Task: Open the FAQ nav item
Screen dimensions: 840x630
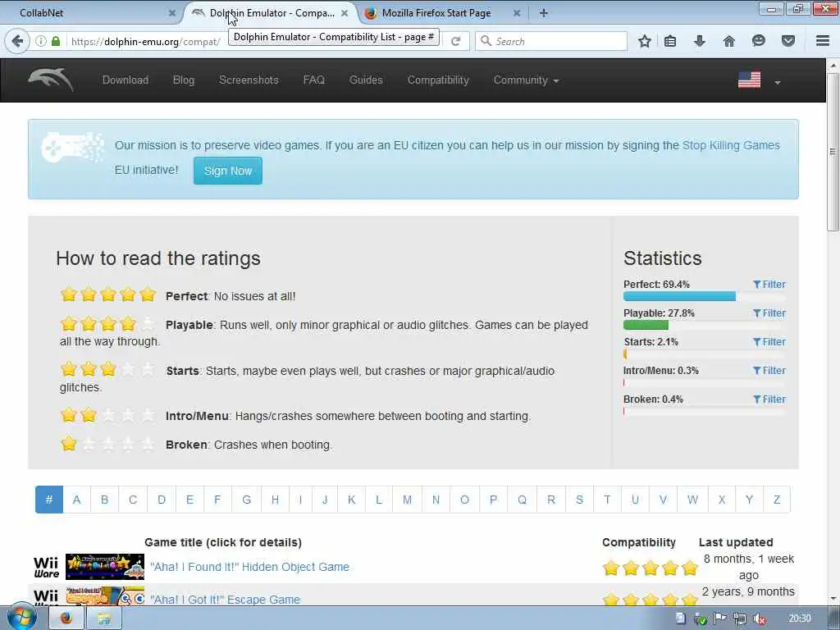Action: (314, 80)
